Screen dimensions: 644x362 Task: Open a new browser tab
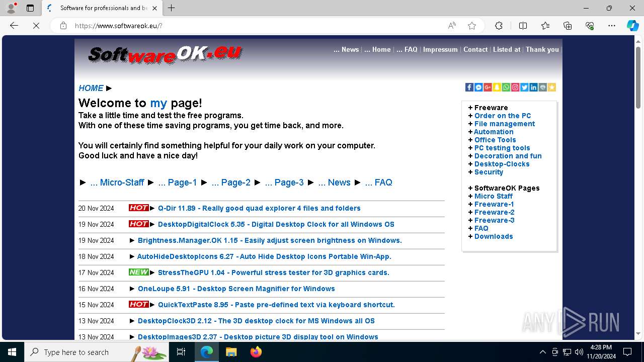point(171,8)
